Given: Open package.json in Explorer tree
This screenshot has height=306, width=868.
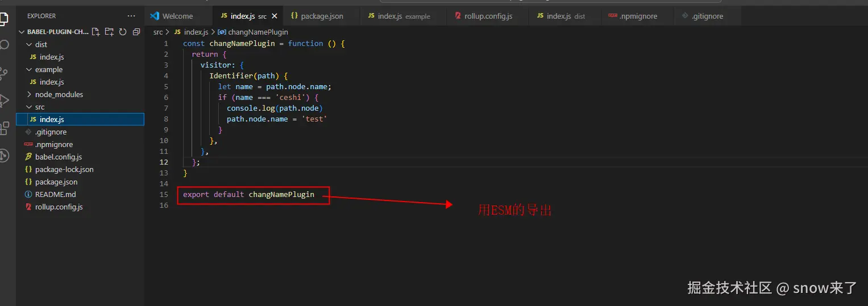Looking at the screenshot, I should (80, 182).
